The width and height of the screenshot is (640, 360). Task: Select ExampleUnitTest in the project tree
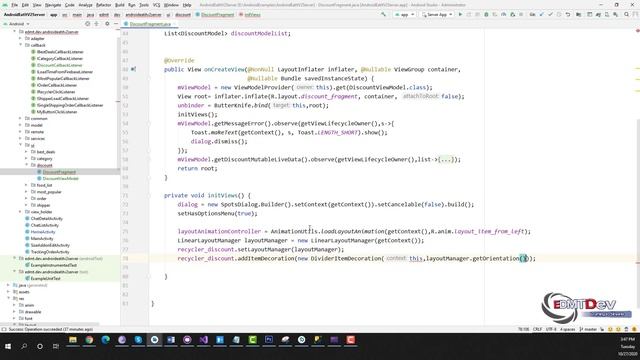point(43,278)
